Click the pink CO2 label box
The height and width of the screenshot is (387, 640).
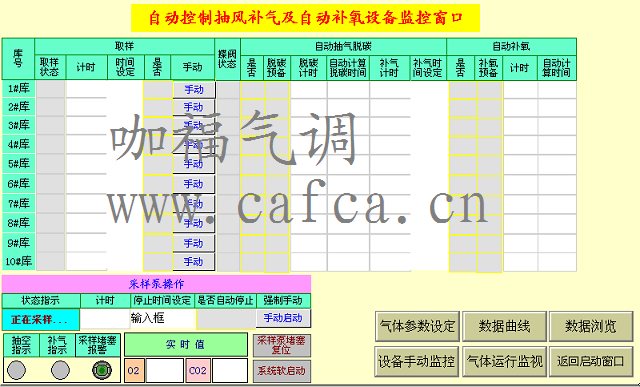click(198, 370)
